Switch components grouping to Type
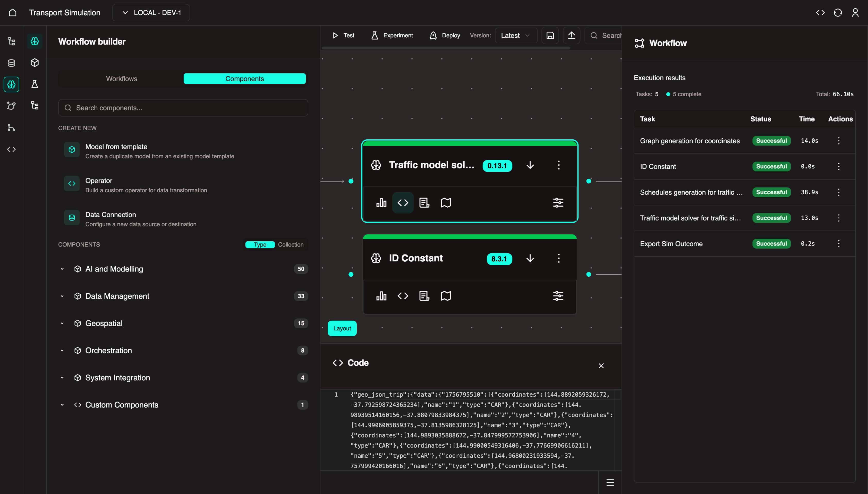 (260, 245)
